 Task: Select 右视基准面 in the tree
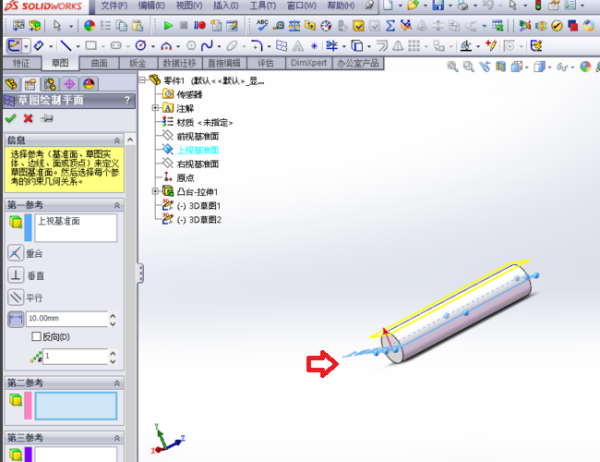coord(197,164)
